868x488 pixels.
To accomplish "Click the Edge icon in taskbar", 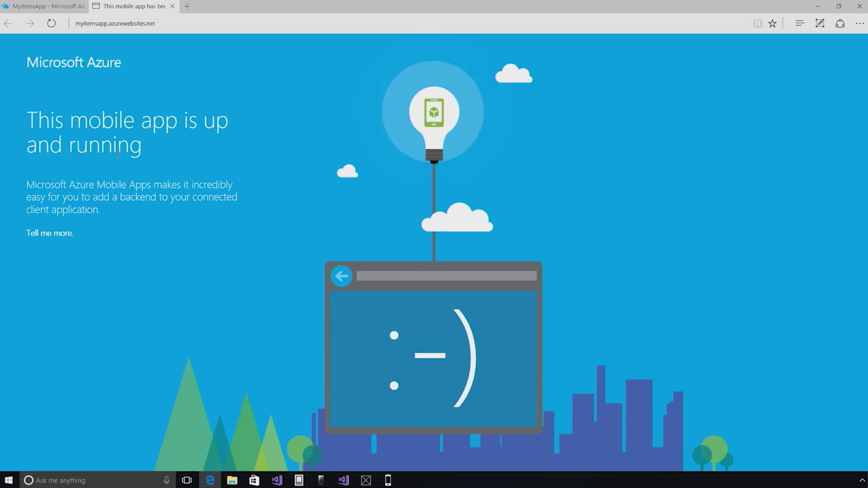I will 210,480.
